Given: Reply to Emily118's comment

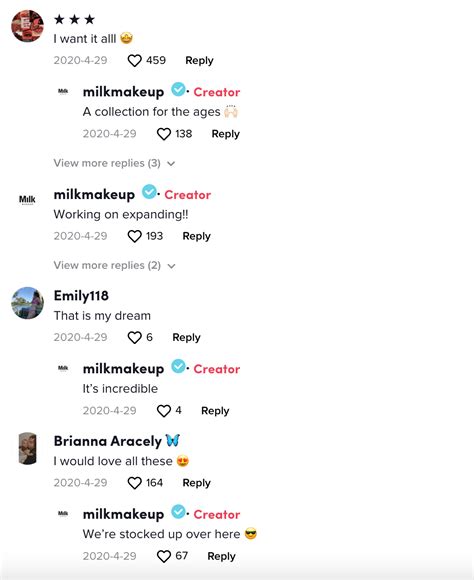Looking at the screenshot, I should tap(186, 337).
